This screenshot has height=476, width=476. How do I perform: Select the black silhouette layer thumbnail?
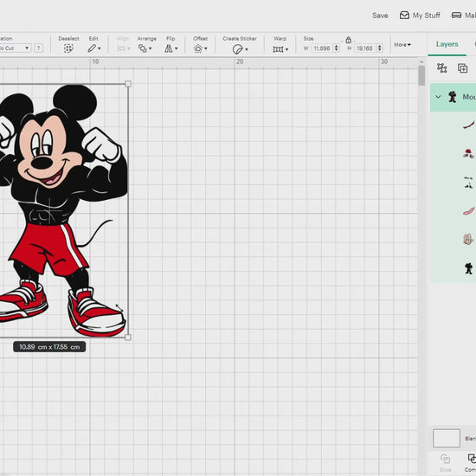468,268
